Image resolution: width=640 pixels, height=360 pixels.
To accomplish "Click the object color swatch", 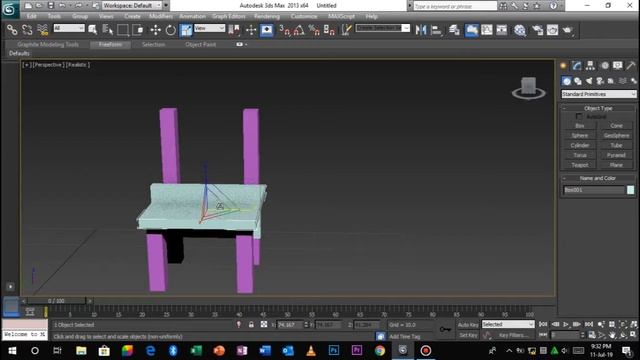I will point(631,190).
